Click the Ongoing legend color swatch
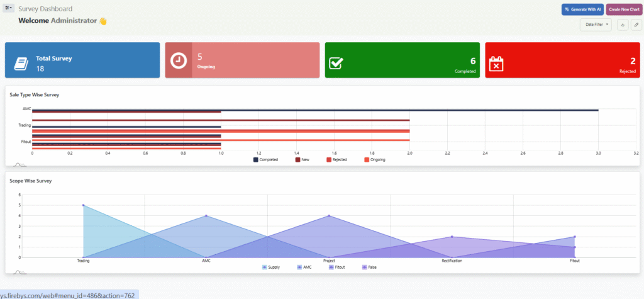This screenshot has width=644, height=299. coord(367,160)
